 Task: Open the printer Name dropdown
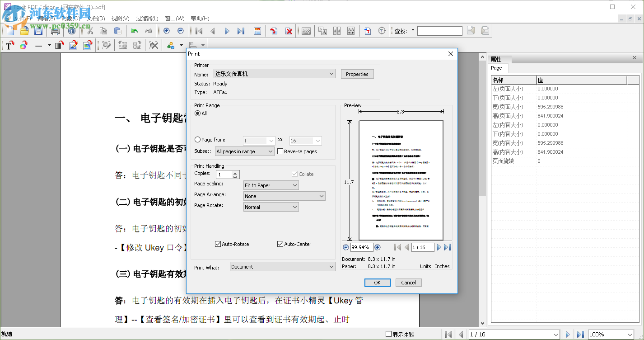(x=331, y=73)
